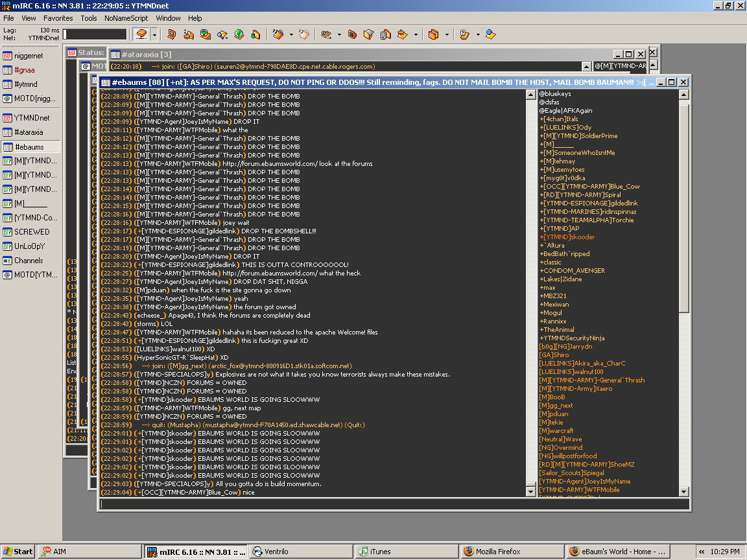Click the key-shaped toolbar icon

point(326,34)
